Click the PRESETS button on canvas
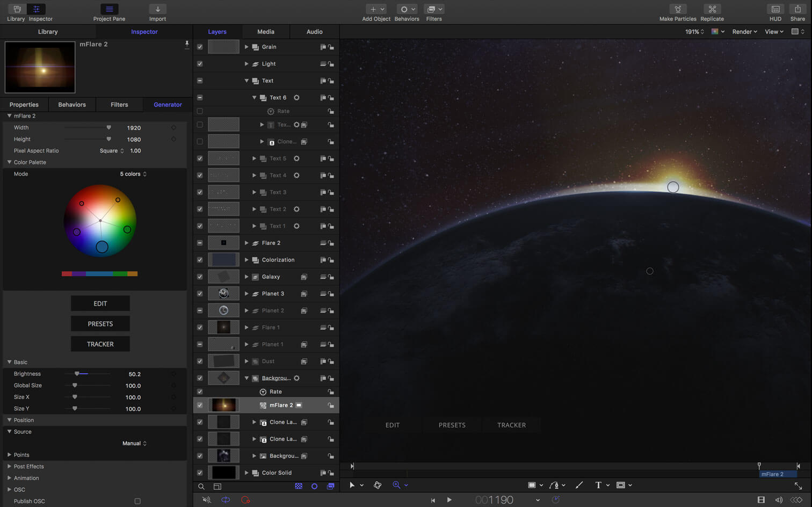812x507 pixels. [x=452, y=425]
